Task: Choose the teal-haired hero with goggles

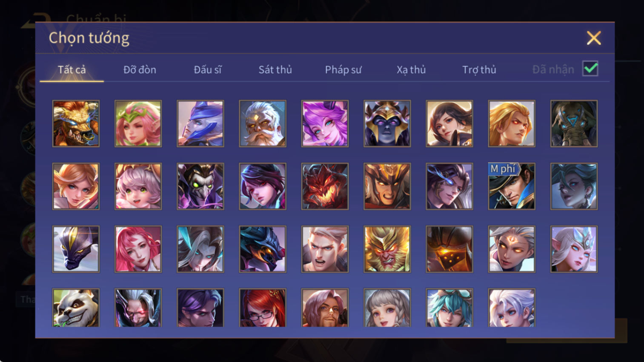Action: coord(449,308)
